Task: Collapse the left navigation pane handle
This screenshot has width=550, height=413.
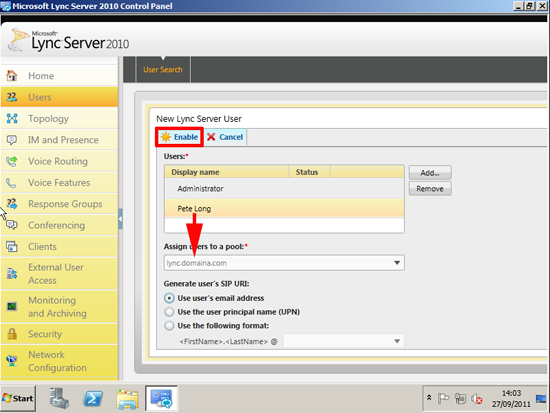Action: pyautogui.click(x=120, y=219)
